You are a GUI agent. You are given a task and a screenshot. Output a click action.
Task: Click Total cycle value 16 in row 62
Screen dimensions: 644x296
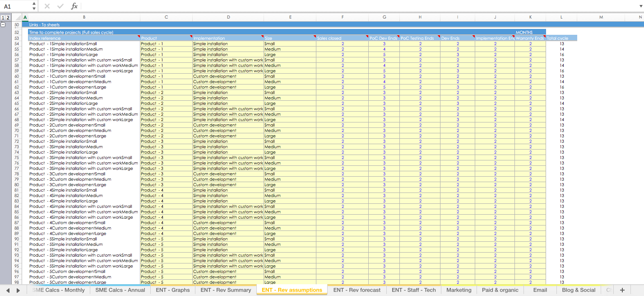click(561, 87)
